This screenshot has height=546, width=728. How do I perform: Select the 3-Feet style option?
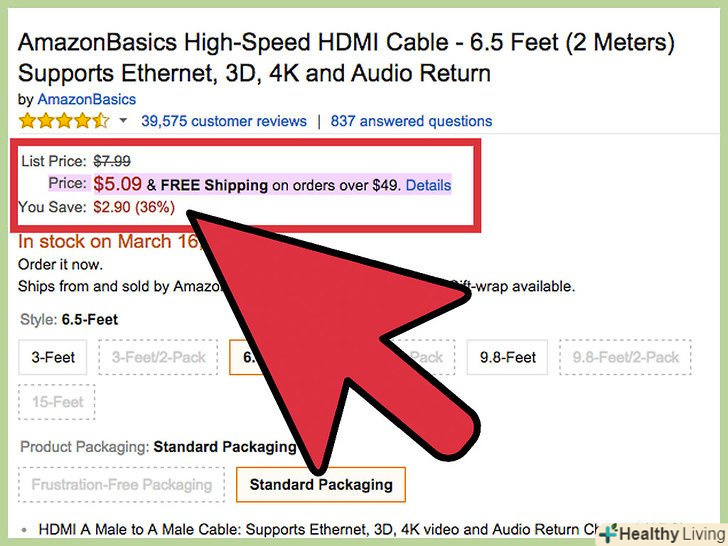(54, 357)
